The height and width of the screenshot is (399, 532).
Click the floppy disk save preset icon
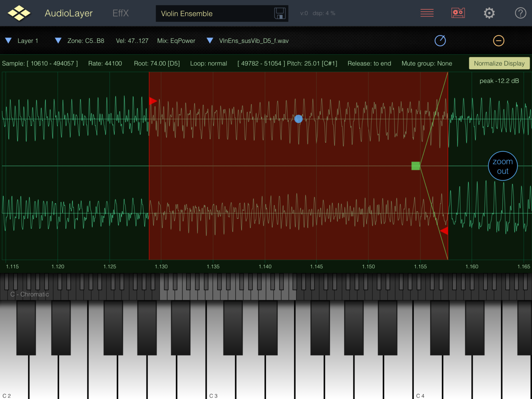(280, 13)
